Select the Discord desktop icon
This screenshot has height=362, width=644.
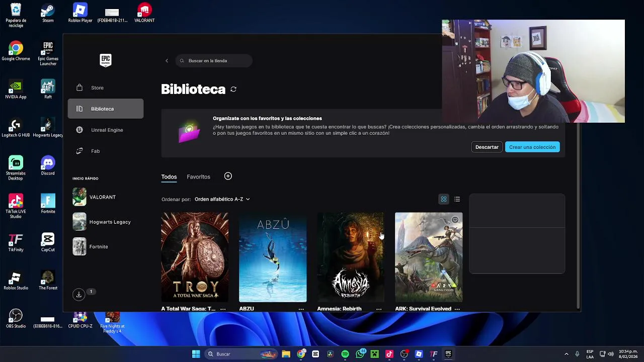tap(48, 166)
